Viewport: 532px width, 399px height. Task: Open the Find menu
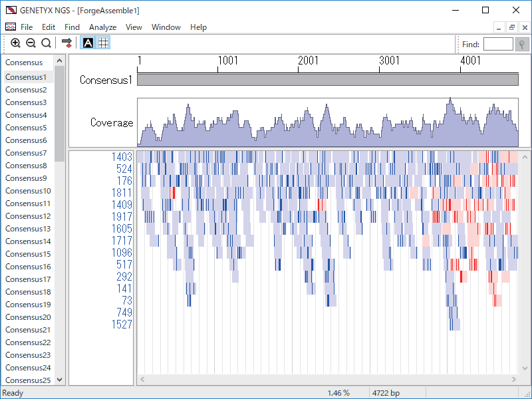72,27
